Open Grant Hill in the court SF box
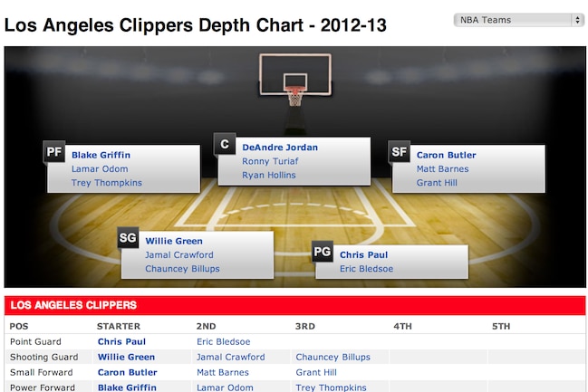This screenshot has height=392, width=588. coord(437,183)
